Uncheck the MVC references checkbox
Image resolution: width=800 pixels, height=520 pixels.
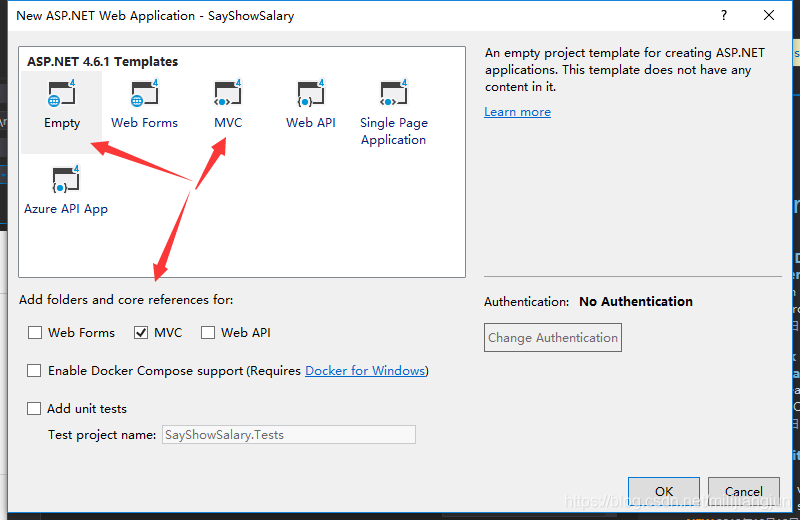141,333
